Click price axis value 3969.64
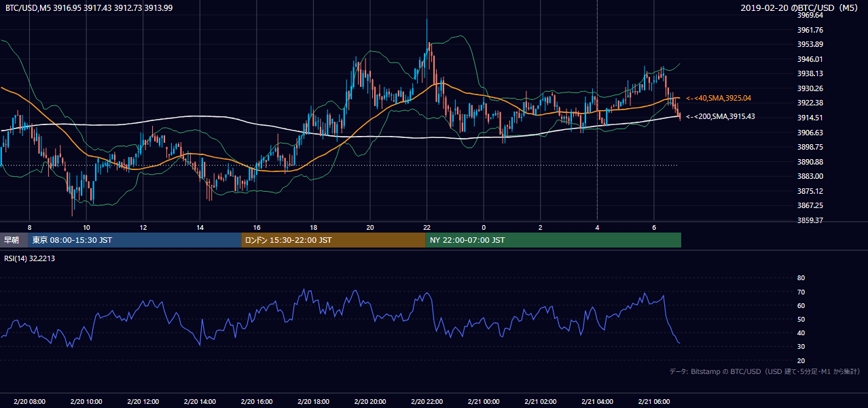This screenshot has height=408, width=868. [810, 15]
